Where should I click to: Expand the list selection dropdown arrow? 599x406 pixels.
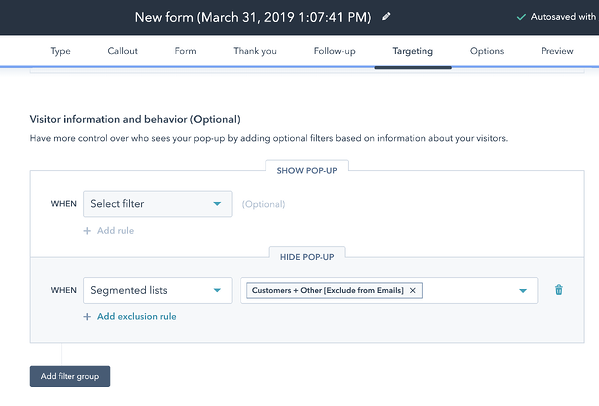pos(523,291)
